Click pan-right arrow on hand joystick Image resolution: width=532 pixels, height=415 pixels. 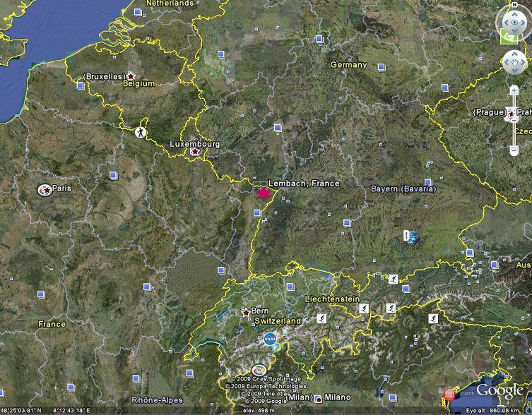click(523, 62)
